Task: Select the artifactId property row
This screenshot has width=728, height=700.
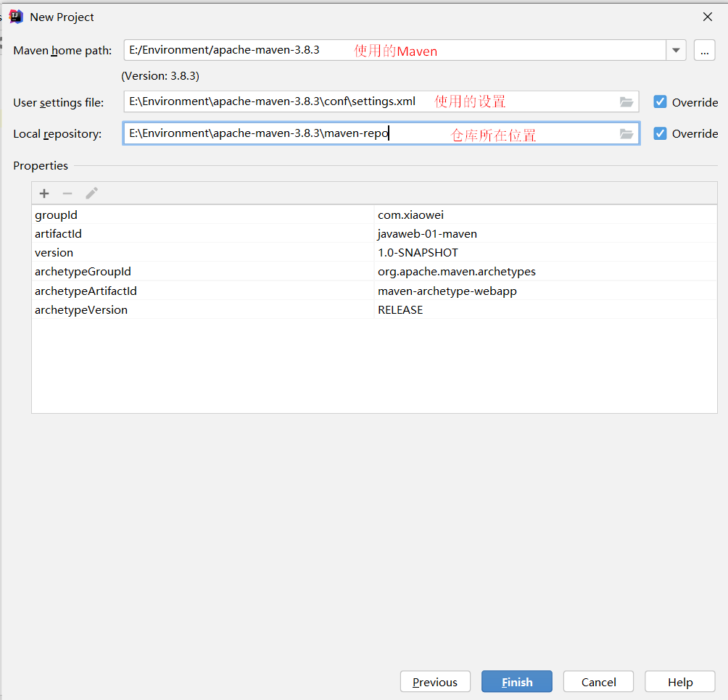Action: [374, 234]
